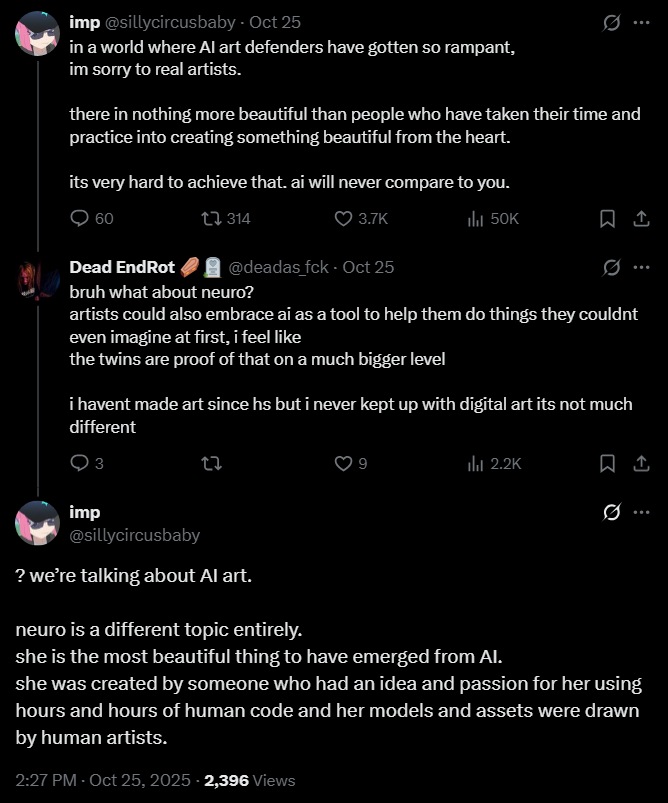This screenshot has width=668, height=803.
Task: Open more options on imp's main reply
Action: (641, 513)
